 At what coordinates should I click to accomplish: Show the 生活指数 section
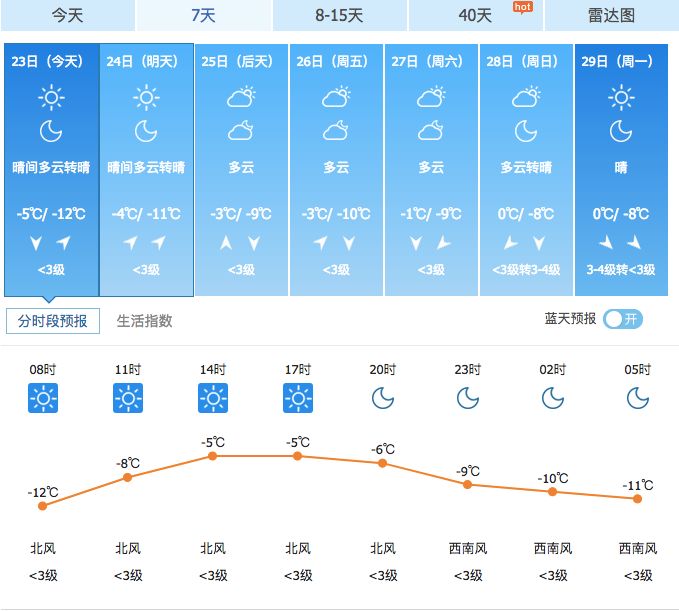pyautogui.click(x=145, y=321)
